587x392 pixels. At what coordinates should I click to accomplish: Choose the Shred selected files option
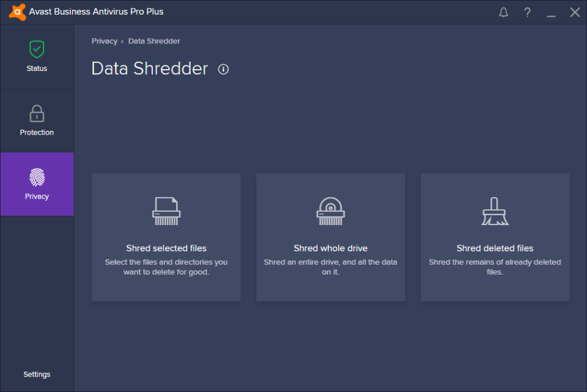(166, 237)
